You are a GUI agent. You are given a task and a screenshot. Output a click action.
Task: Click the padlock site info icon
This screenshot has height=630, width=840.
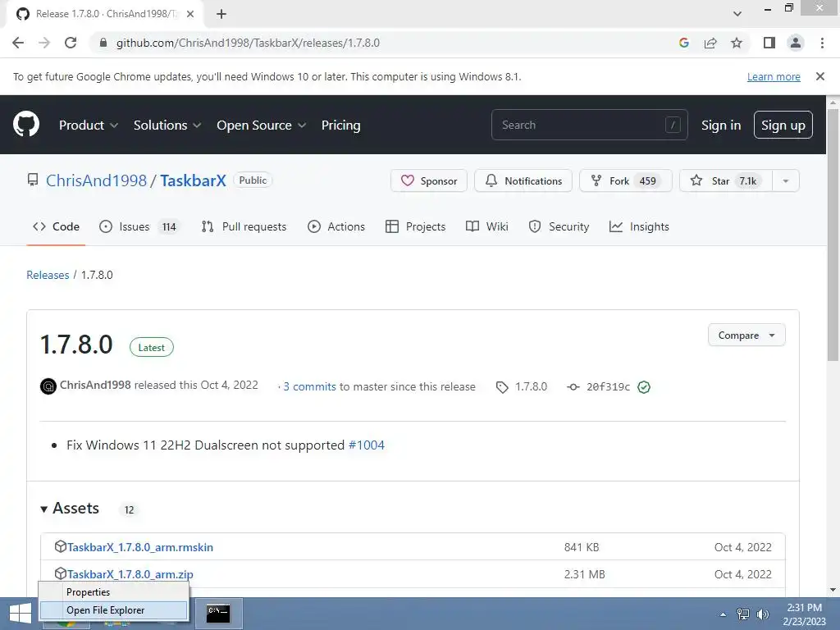point(103,43)
